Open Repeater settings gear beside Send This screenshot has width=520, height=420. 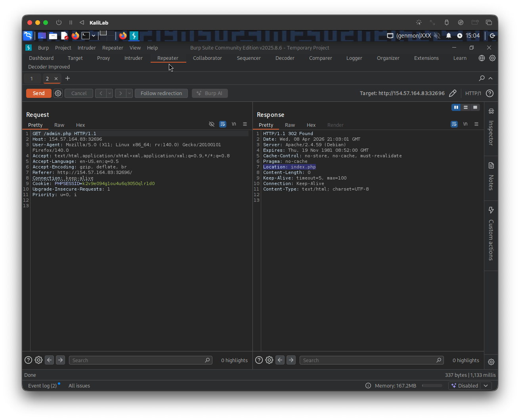58,94
